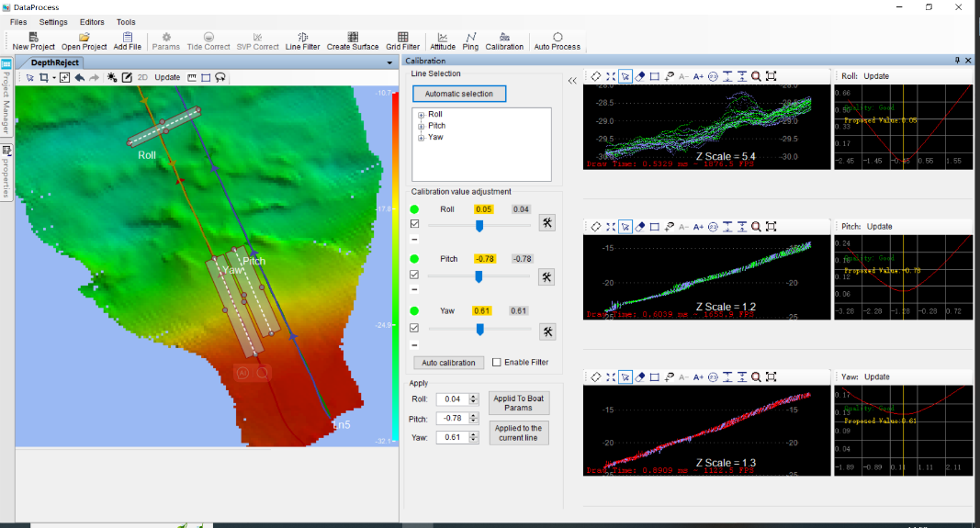Enable the Enable Filter checkbox
The height and width of the screenshot is (528, 980).
point(496,363)
